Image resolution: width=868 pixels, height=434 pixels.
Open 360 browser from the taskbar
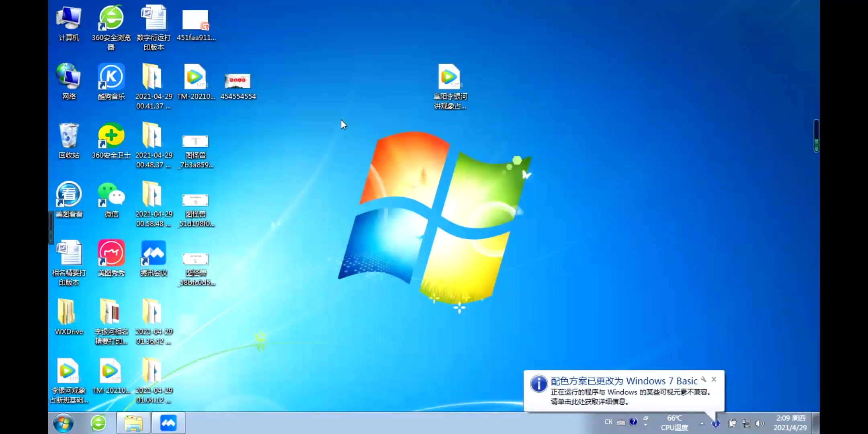(x=98, y=423)
